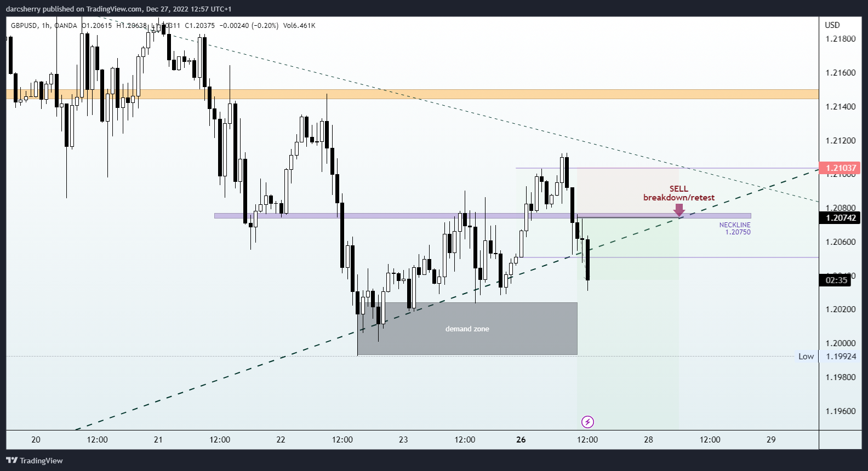The width and height of the screenshot is (868, 471).
Task: Click the Low 1.19924 price label
Action: (827, 357)
